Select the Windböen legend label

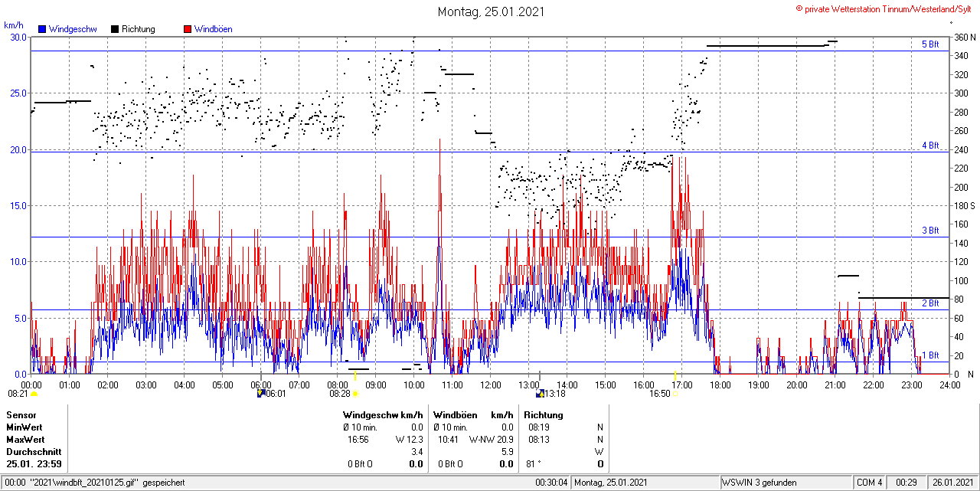pos(213,29)
